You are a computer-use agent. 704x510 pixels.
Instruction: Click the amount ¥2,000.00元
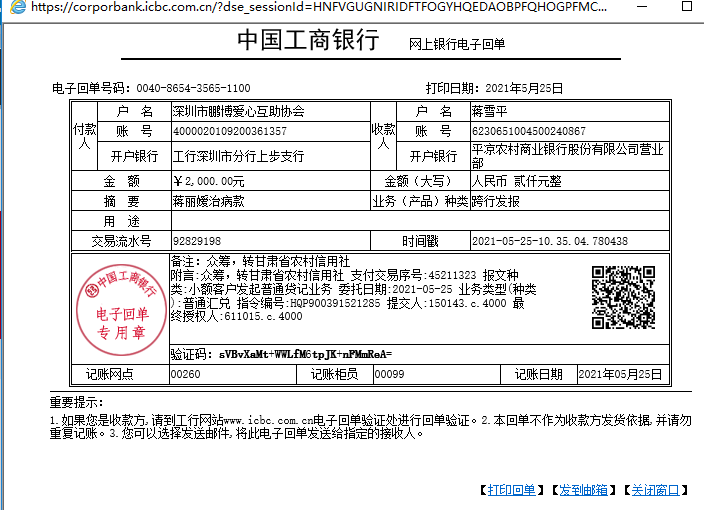click(x=209, y=181)
